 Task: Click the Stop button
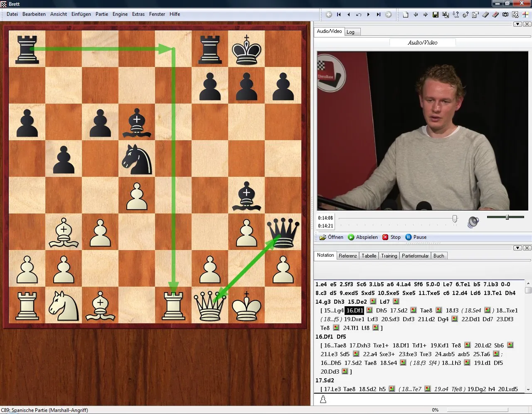(392, 237)
